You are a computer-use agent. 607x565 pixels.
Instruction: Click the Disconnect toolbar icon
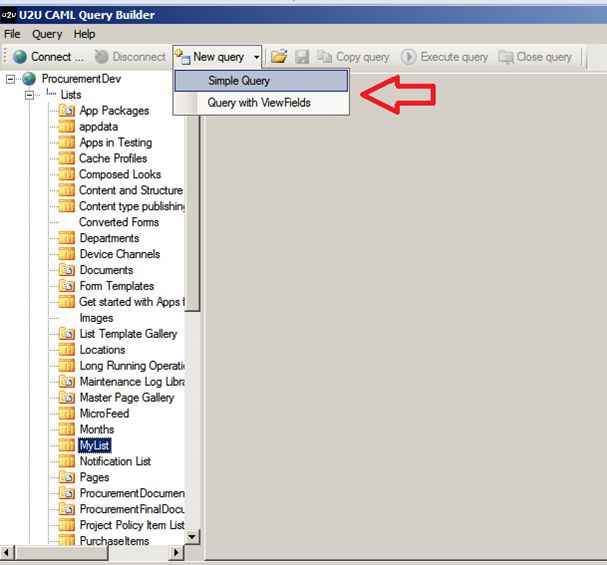(101, 57)
